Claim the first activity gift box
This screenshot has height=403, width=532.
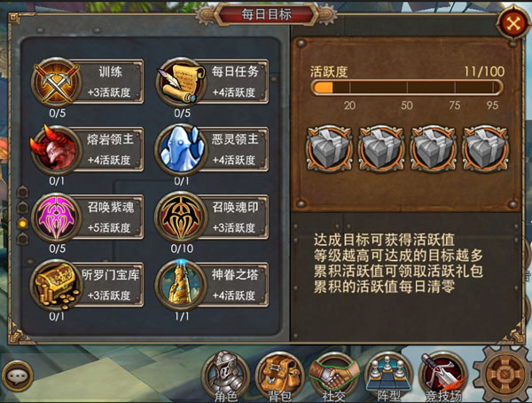coord(329,148)
